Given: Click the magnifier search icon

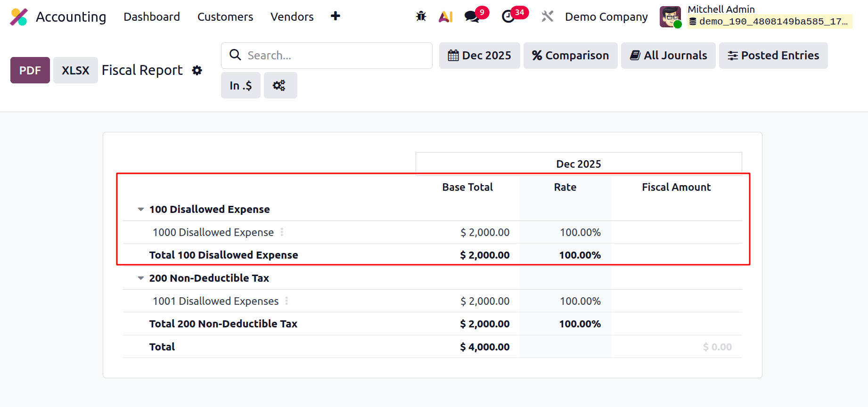Looking at the screenshot, I should pos(235,55).
